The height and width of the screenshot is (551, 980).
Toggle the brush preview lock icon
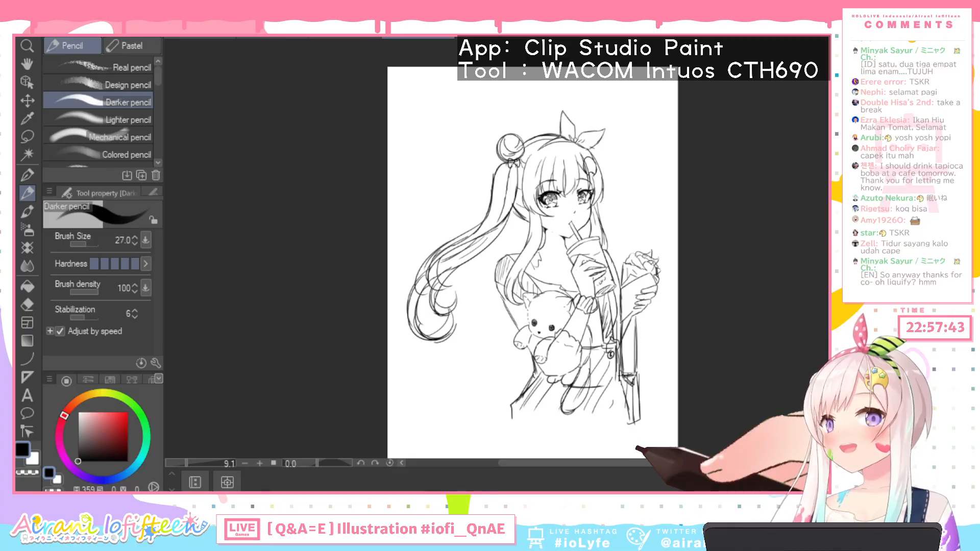(x=153, y=220)
